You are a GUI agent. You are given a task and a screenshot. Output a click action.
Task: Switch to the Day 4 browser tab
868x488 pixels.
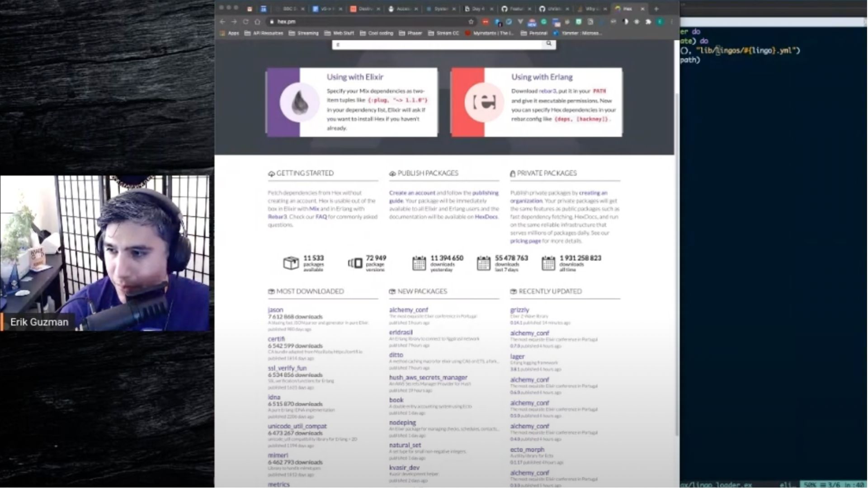coord(478,9)
